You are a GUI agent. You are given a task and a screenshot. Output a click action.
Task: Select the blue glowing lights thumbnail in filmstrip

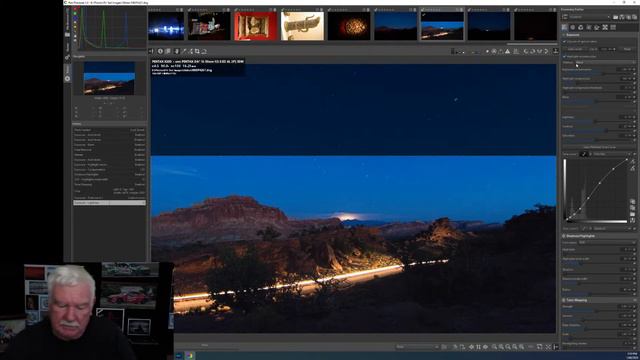[166, 26]
